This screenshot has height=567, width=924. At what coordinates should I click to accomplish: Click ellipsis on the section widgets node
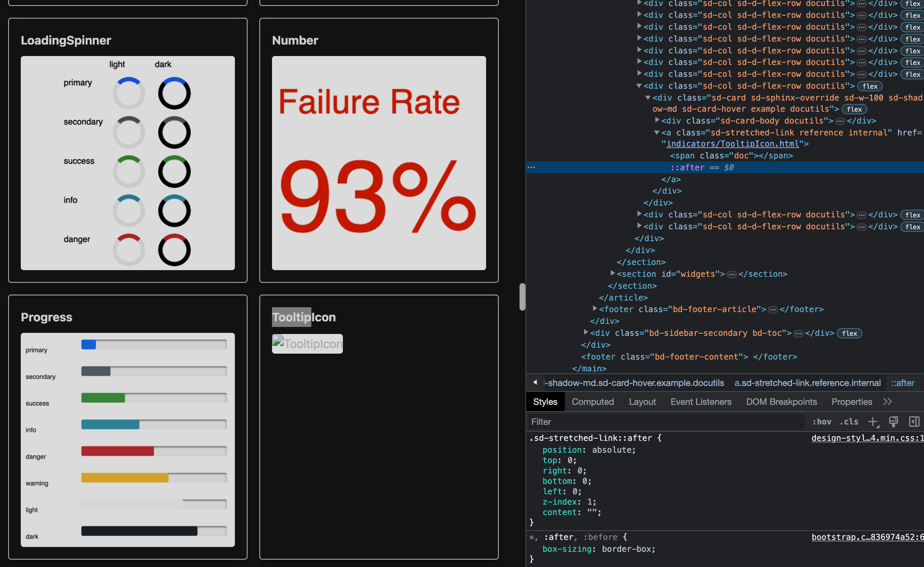(731, 274)
